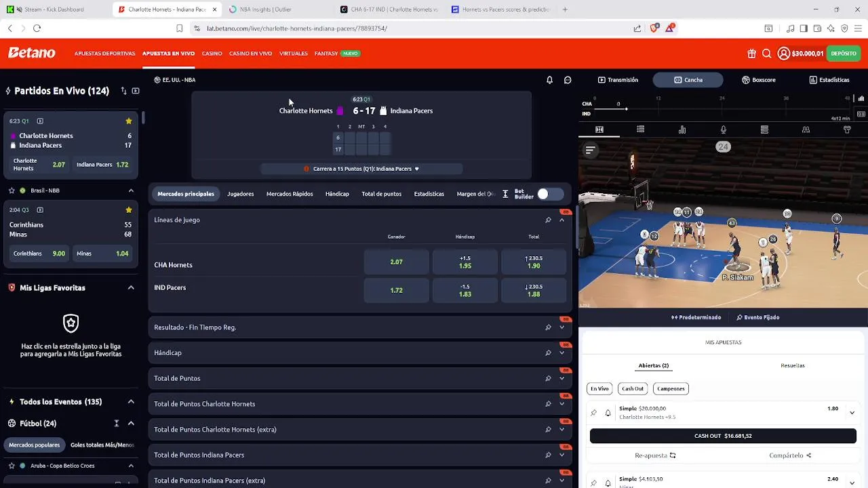The width and height of the screenshot is (868, 488).
Task: Select the standings table icon in tracker
Action: (x=764, y=129)
